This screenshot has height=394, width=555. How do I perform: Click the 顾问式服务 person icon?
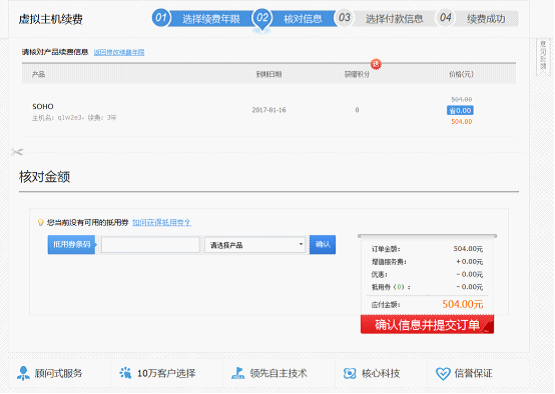23,373
